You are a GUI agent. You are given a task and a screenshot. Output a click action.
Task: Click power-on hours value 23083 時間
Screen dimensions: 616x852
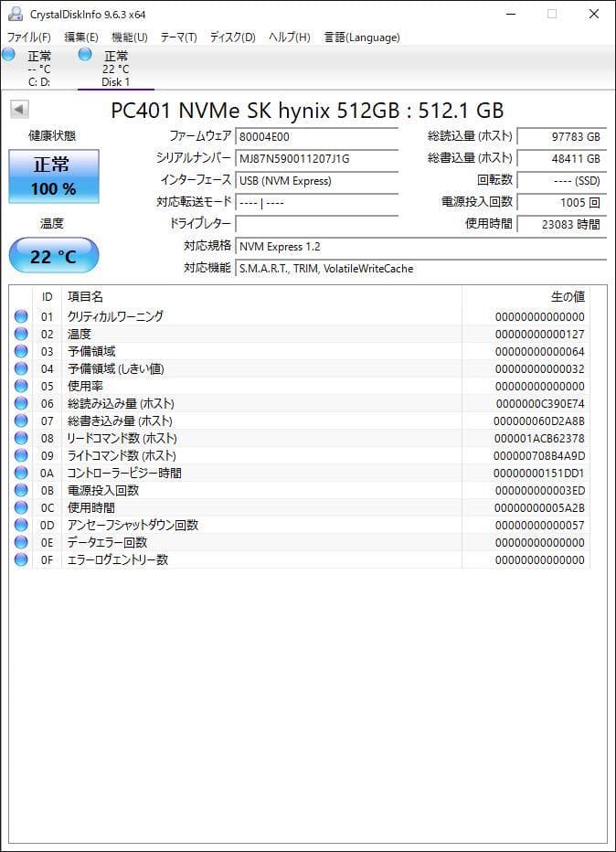[x=562, y=224]
